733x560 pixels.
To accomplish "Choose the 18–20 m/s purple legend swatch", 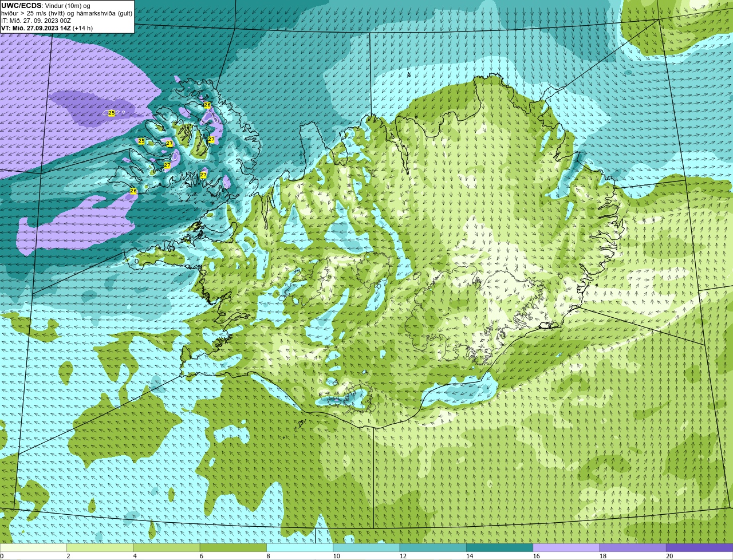I will pos(633,547).
